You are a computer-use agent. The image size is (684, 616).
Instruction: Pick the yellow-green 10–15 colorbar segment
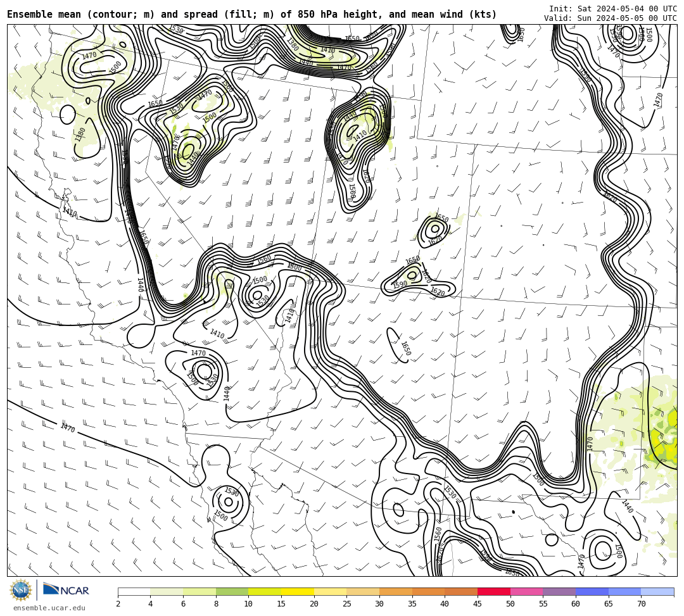(265, 591)
